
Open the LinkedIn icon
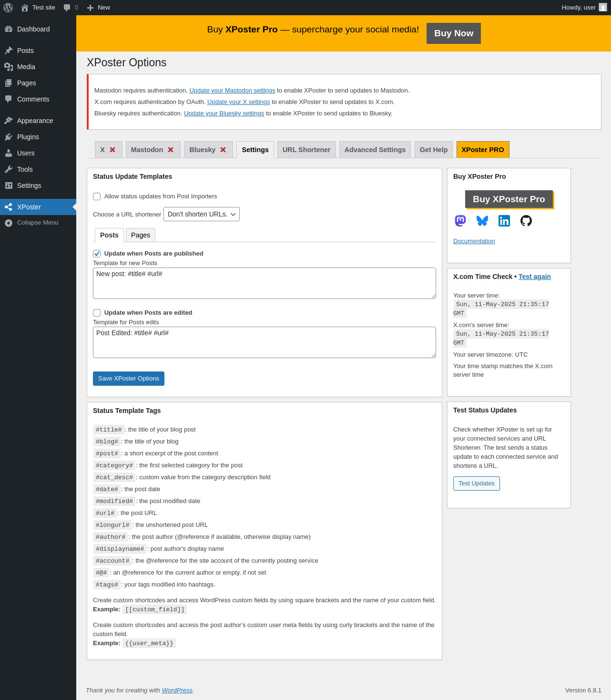pos(504,221)
